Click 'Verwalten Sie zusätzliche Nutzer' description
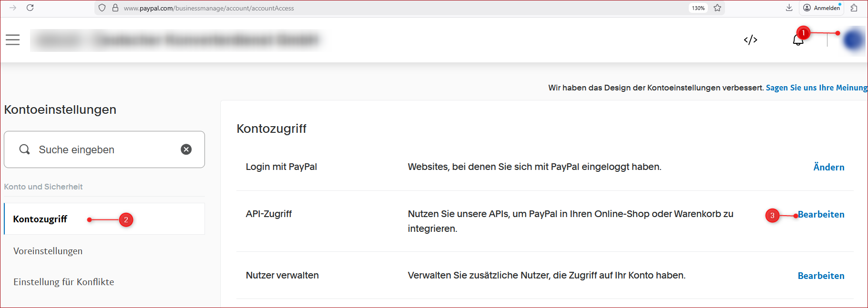 [547, 275]
